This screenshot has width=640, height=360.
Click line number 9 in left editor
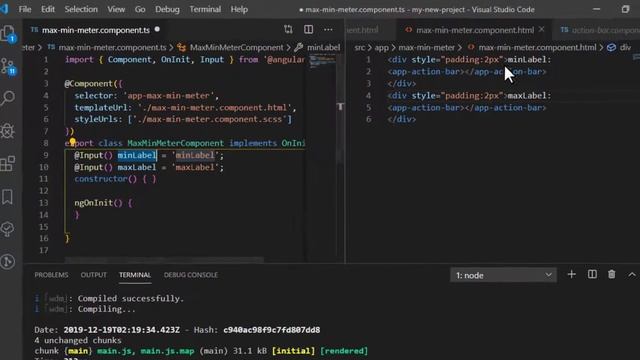pyautogui.click(x=46, y=155)
